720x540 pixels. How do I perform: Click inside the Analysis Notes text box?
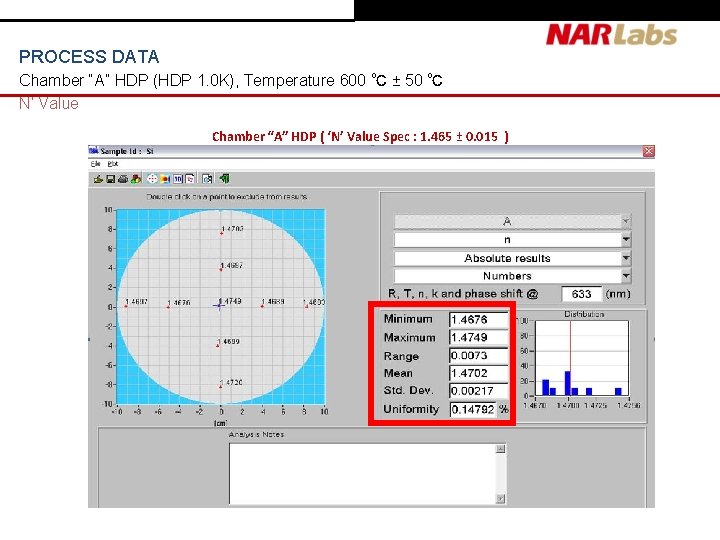pyautogui.click(x=363, y=473)
